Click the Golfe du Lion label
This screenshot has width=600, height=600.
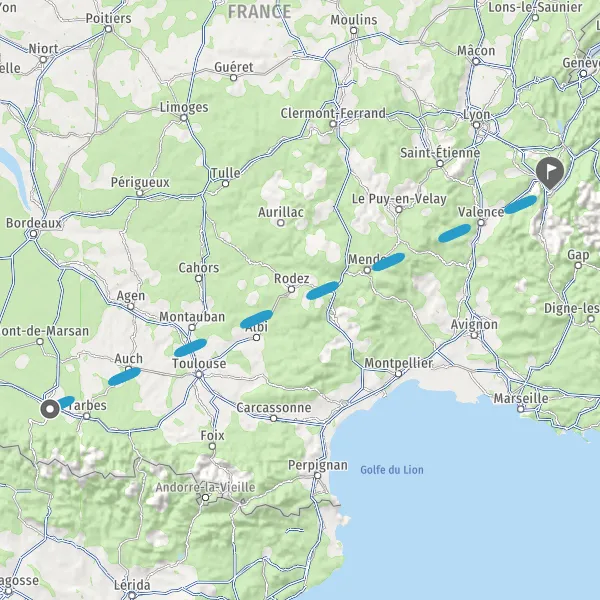pos(392,470)
